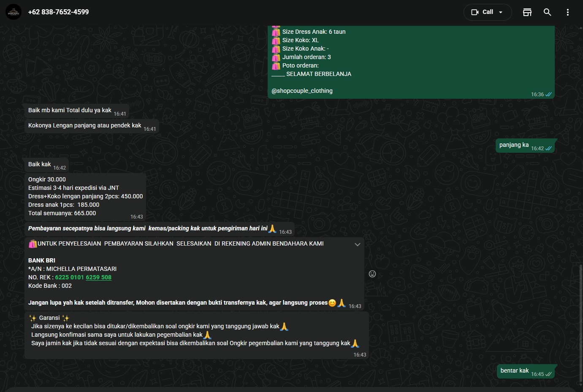Click underlined number link 6259 508
The image size is (583, 392).
pos(98,277)
